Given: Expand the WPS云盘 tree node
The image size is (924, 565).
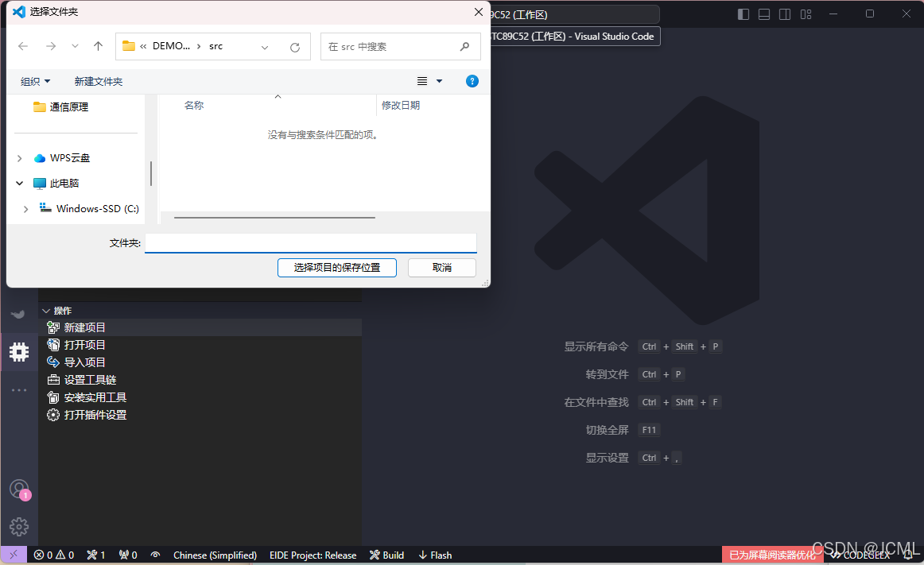Looking at the screenshot, I should click(19, 158).
